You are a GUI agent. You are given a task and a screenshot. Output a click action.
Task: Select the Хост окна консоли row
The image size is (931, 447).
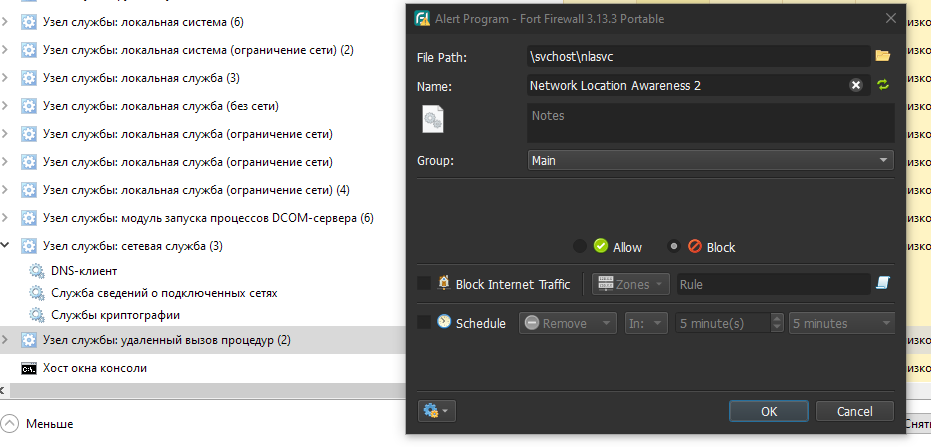[x=202, y=369]
